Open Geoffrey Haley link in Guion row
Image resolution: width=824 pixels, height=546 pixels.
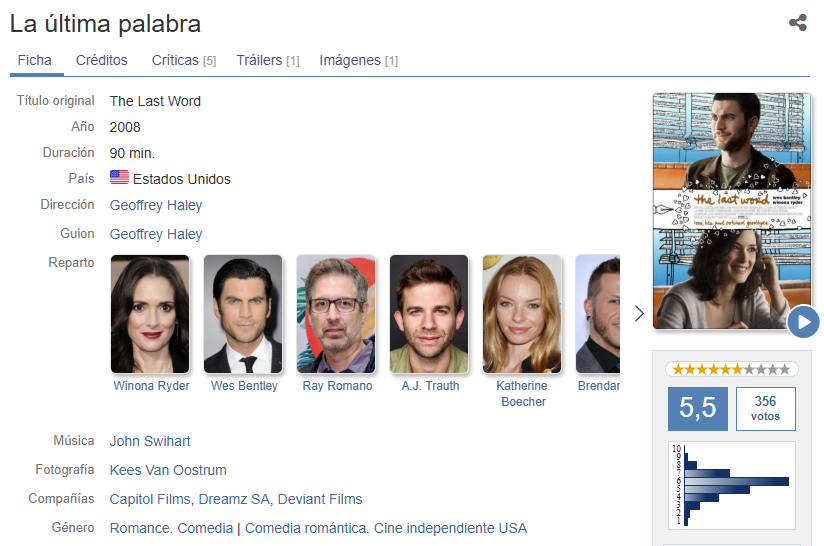pos(156,234)
